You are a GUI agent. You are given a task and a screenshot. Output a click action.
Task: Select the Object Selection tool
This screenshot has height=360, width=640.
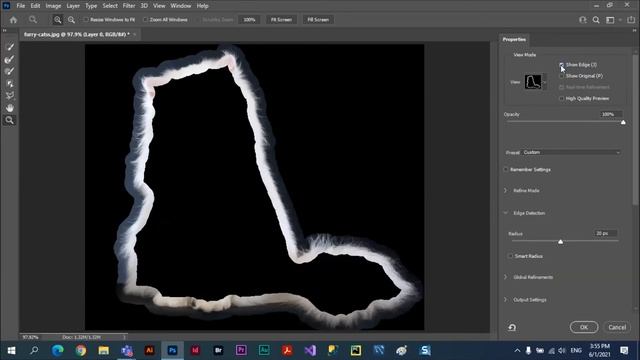click(9, 84)
